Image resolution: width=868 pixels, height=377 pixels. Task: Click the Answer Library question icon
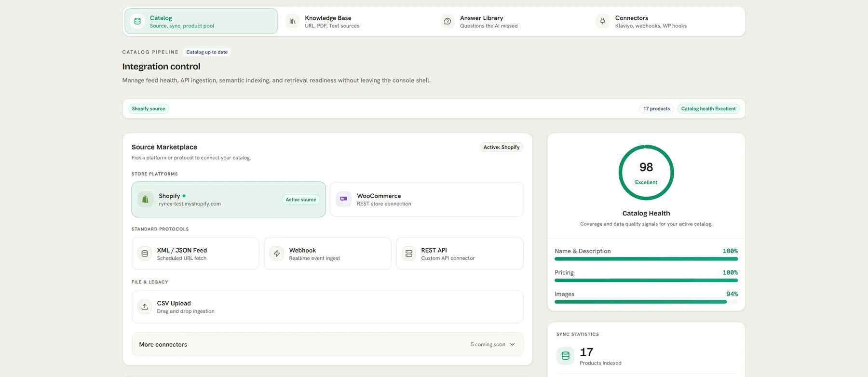click(448, 21)
